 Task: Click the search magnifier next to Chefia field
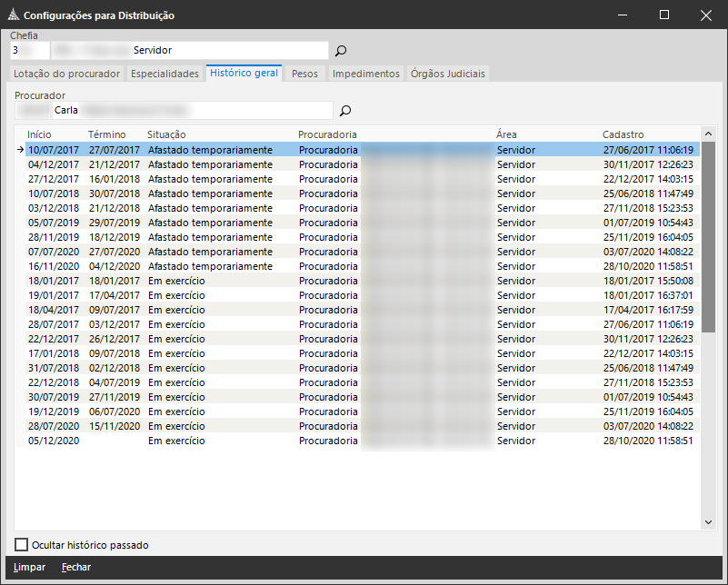341,51
